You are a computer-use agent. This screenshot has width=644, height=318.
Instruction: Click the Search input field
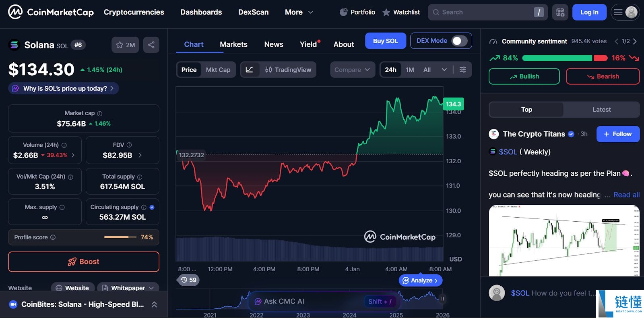pos(488,12)
